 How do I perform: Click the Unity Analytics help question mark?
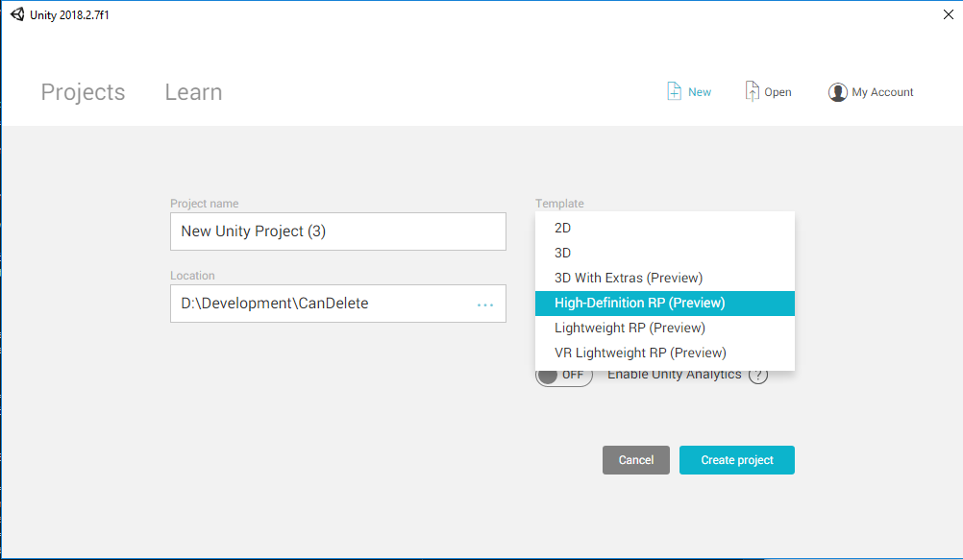[758, 375]
